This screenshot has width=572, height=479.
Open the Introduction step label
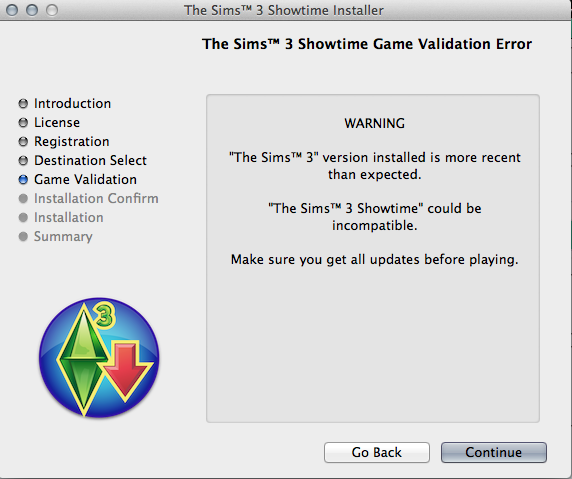tap(72, 104)
